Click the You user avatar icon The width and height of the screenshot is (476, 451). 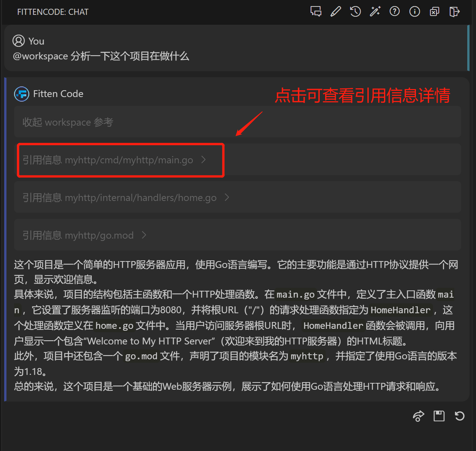tap(19, 41)
